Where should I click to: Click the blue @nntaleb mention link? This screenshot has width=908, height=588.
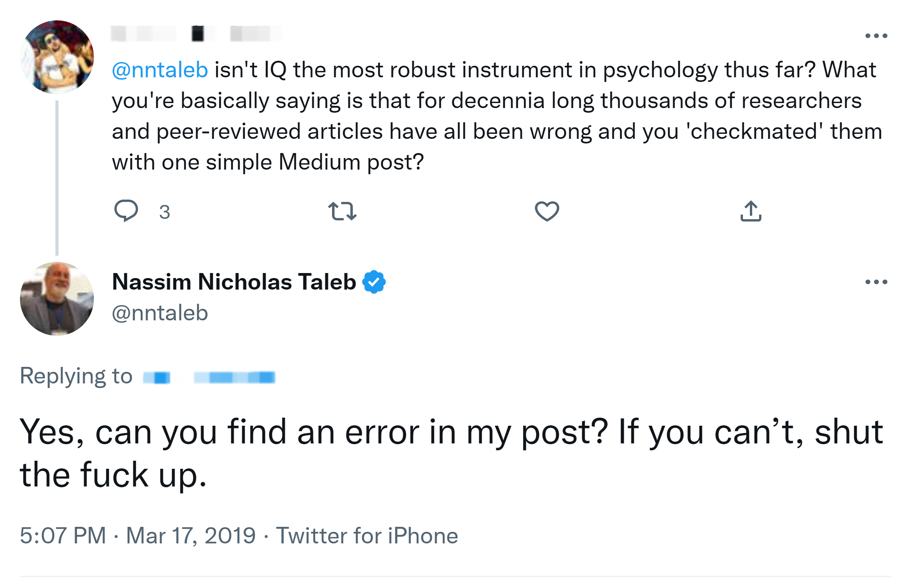pos(160,70)
